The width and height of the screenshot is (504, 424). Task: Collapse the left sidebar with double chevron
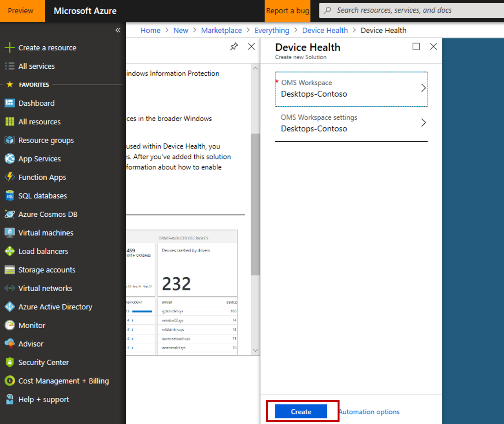click(x=118, y=30)
